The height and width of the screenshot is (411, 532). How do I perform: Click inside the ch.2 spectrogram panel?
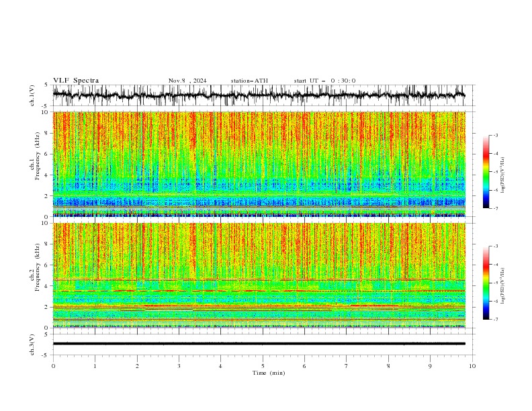pyautogui.click(x=259, y=275)
